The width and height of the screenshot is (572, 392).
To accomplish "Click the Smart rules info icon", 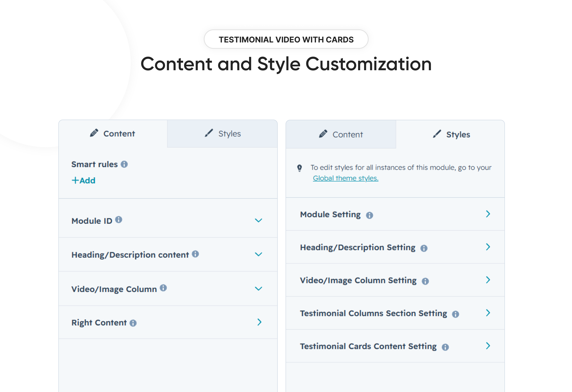I will click(124, 164).
